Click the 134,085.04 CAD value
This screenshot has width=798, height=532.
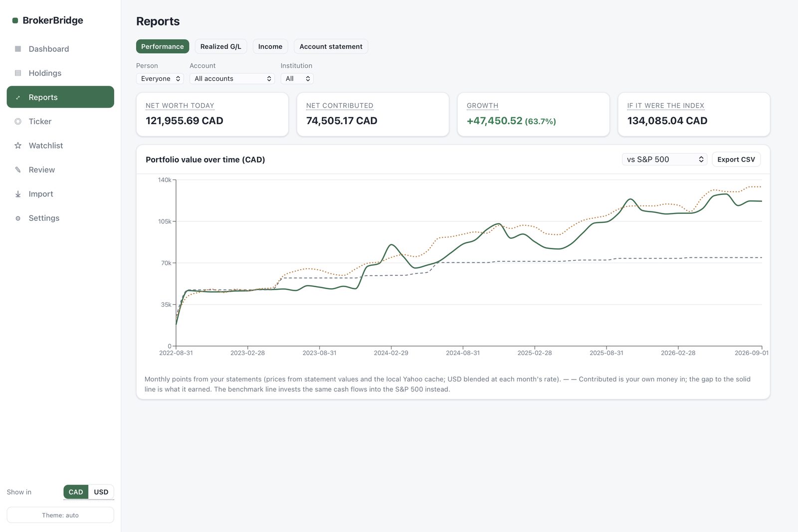coord(667,121)
